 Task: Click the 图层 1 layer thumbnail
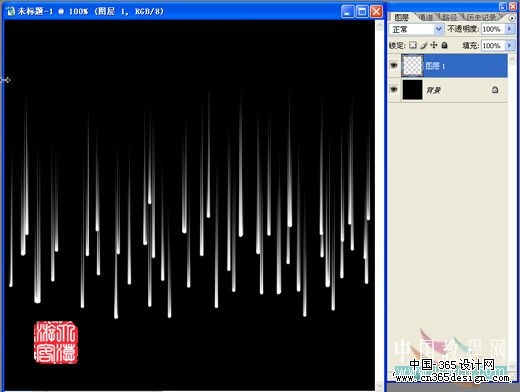[x=412, y=66]
